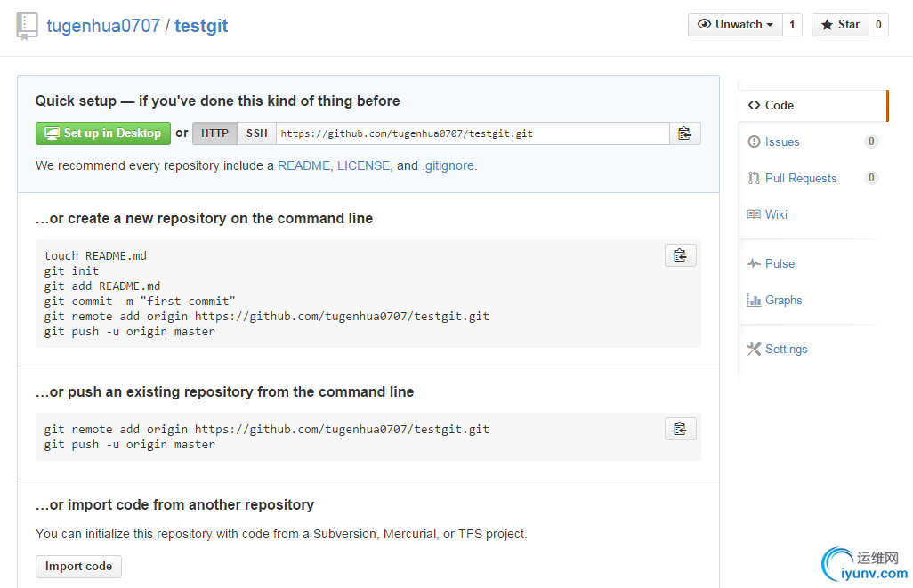The width and height of the screenshot is (913, 588).
Task: Copy the new repository commands to clipboard
Action: click(x=680, y=255)
